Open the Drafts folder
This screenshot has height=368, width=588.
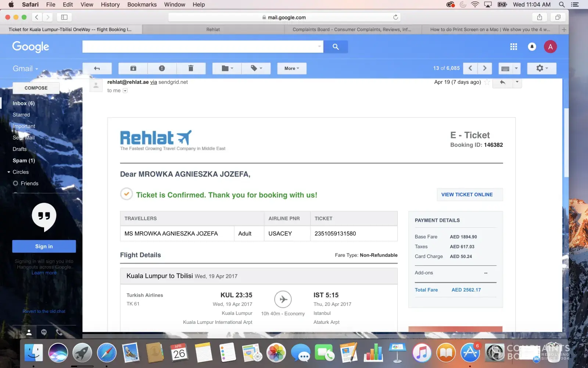[x=19, y=149]
